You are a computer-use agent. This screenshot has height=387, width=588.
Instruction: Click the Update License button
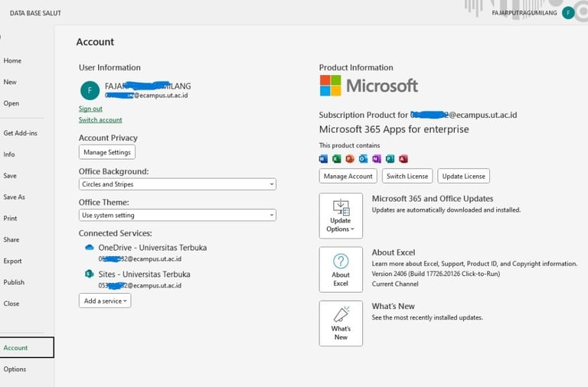click(x=463, y=176)
